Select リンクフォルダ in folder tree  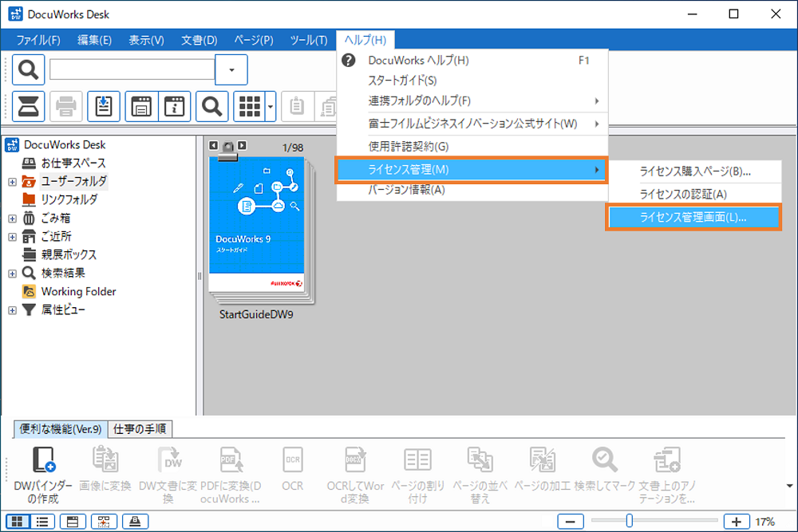coord(69,200)
